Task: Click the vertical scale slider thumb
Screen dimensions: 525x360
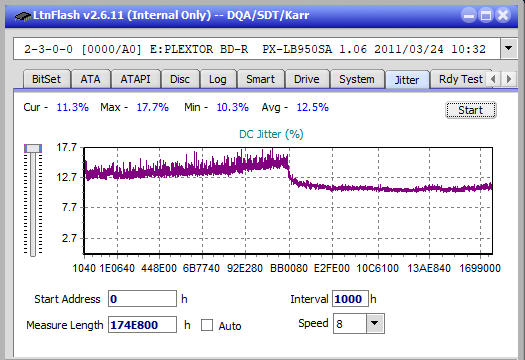Action: click(x=33, y=148)
